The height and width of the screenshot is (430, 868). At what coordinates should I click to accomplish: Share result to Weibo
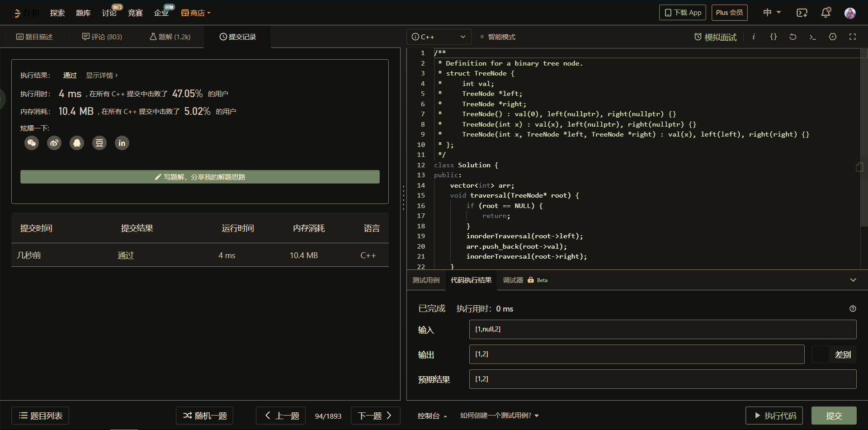point(54,143)
